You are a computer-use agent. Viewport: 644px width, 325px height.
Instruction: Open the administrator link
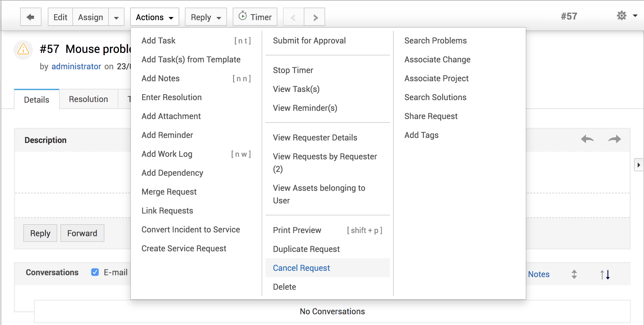click(x=76, y=66)
